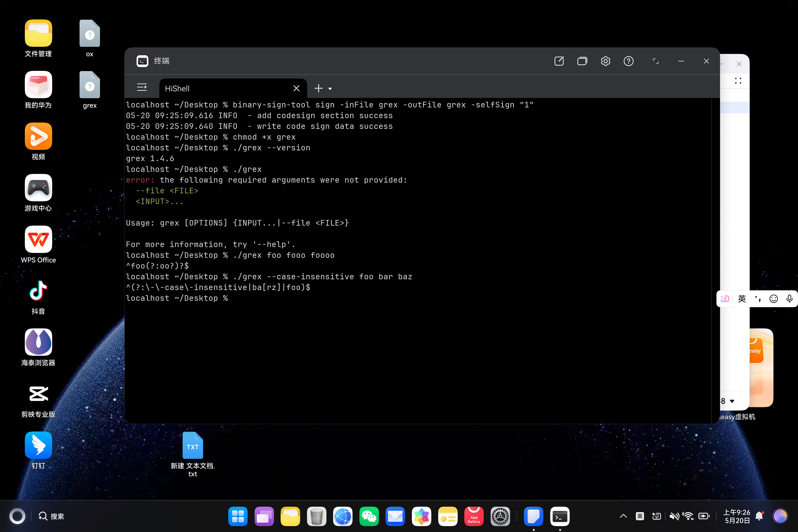The width and height of the screenshot is (798, 532).
Task: Expand new tab dropdown arrow
Action: (330, 89)
